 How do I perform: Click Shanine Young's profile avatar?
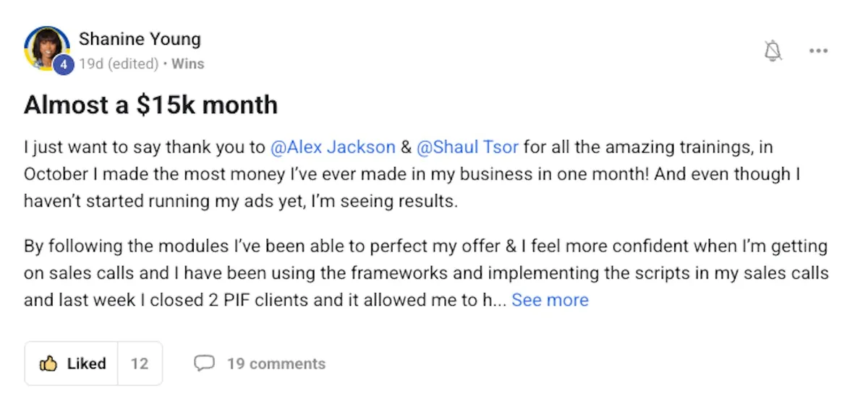[46, 48]
